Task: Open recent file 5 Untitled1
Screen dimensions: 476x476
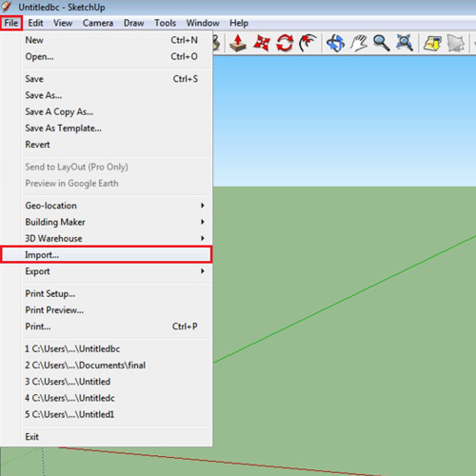Action: pos(107,414)
